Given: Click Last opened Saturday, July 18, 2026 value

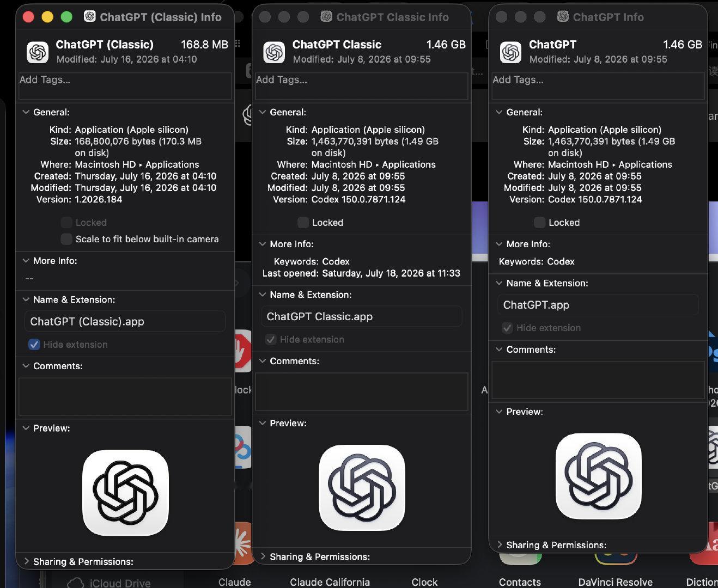Looking at the screenshot, I should [391, 273].
